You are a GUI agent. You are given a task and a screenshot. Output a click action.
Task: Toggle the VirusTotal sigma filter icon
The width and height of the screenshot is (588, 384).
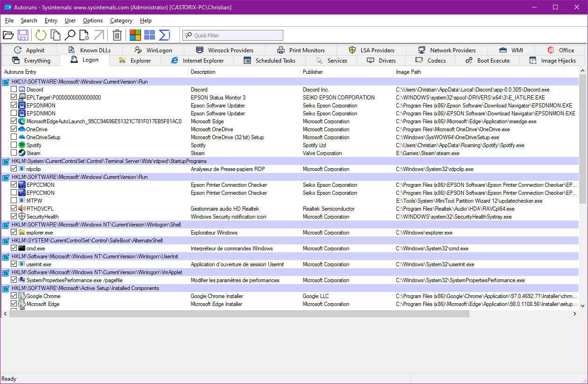(x=164, y=35)
